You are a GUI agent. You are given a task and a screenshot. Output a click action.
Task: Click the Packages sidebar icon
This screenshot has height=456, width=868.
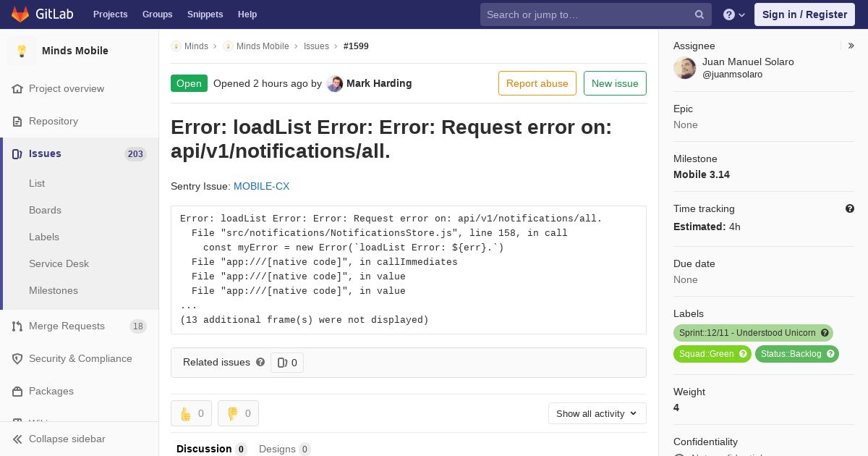coord(17,391)
